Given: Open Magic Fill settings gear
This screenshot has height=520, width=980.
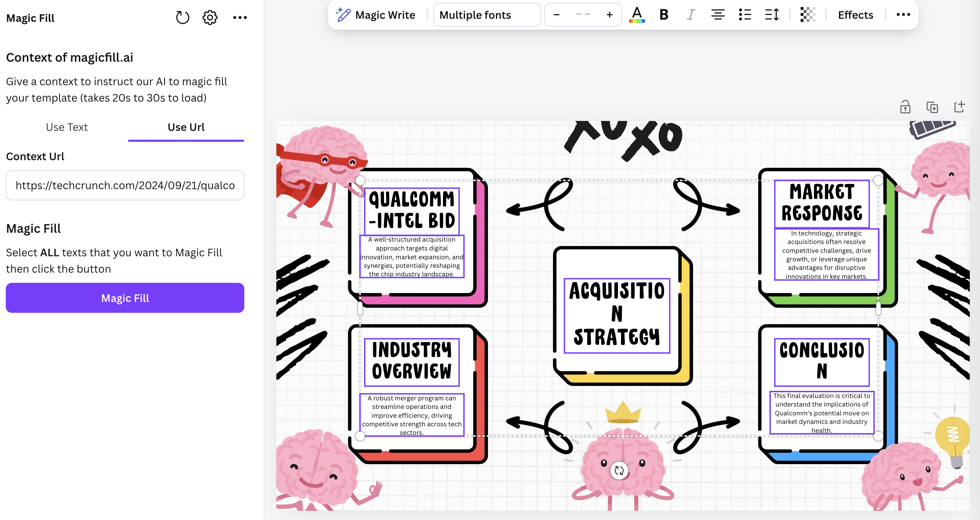Looking at the screenshot, I should click(210, 17).
